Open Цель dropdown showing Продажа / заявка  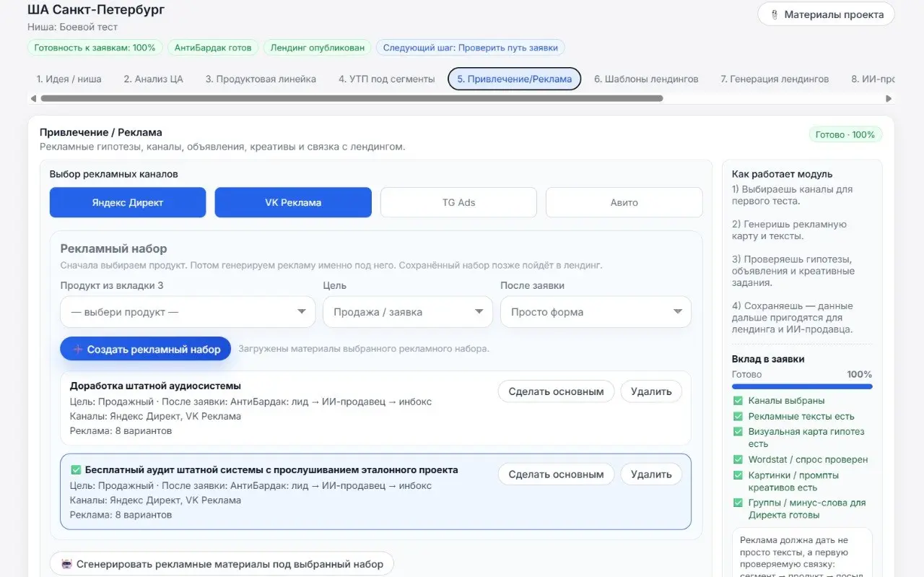408,312
